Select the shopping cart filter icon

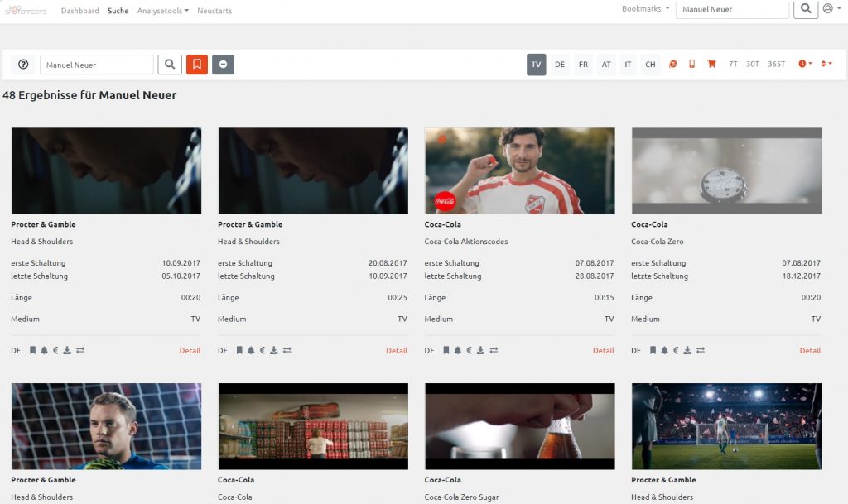(x=711, y=64)
